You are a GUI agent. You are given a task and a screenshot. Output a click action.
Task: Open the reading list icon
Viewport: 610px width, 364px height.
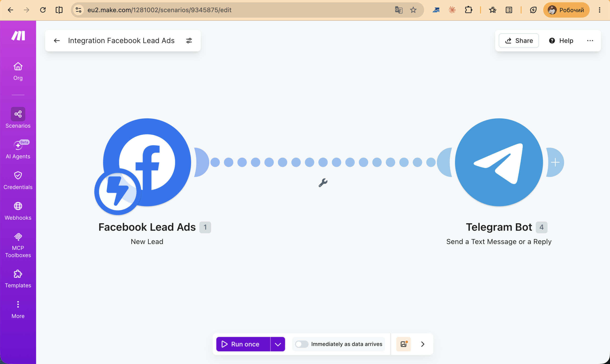click(509, 10)
